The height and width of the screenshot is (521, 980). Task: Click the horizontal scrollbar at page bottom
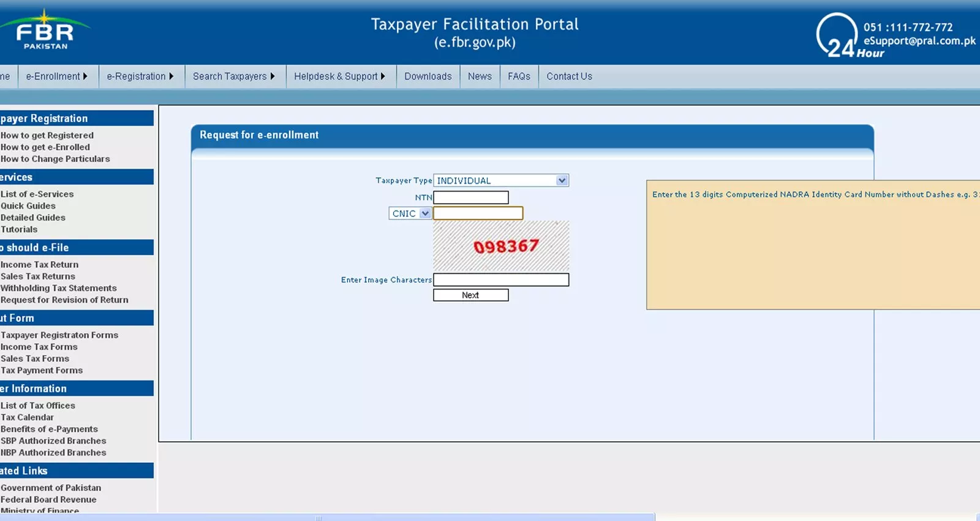pos(327,517)
